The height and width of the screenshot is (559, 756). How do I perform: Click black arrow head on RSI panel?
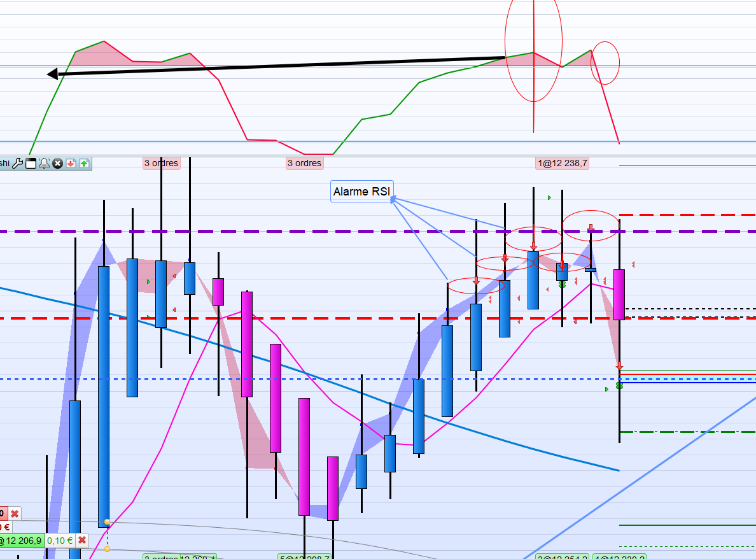[x=53, y=74]
